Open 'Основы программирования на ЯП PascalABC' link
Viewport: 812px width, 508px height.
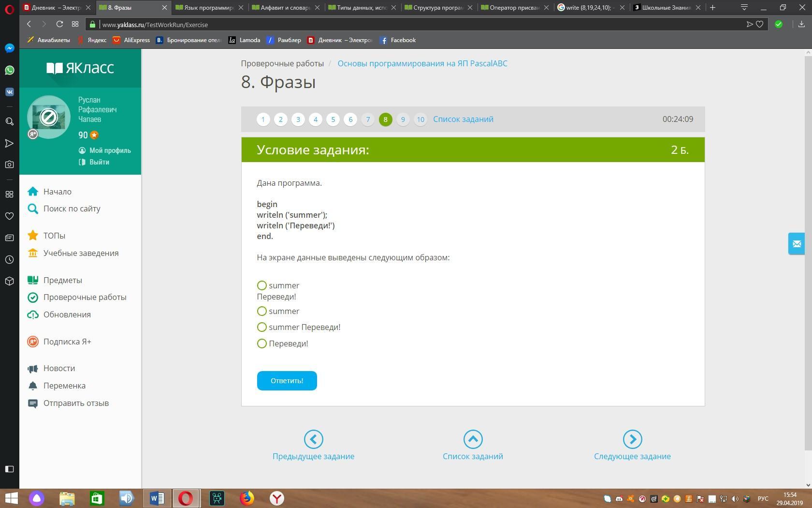tap(422, 63)
